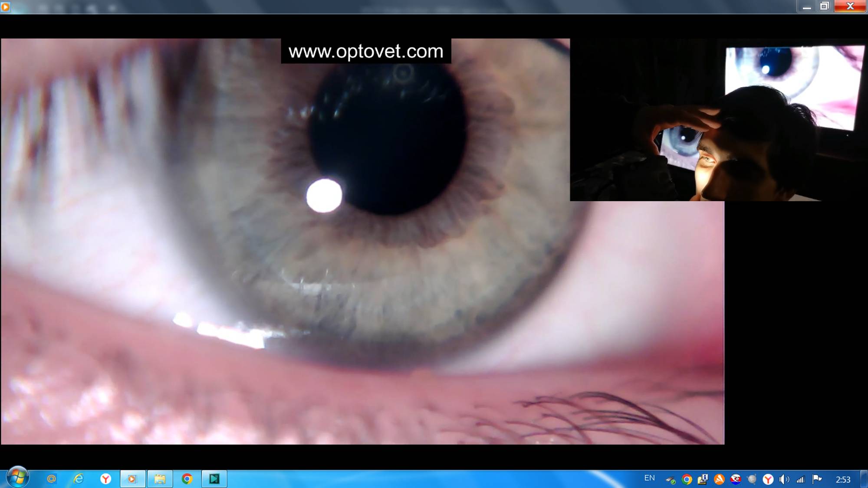Click the media player title bar icon
This screenshot has height=488, width=868.
coord(6,7)
